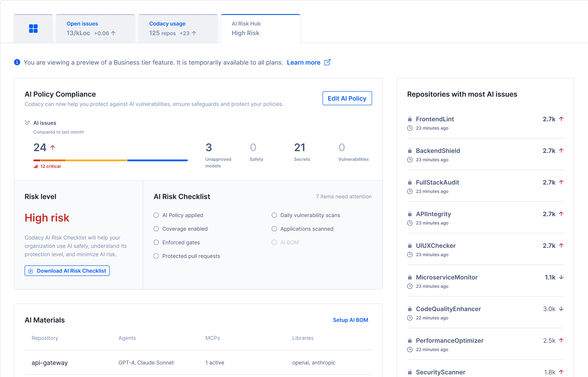Click the red upward arrow next to APIIntegrity
588x377 pixels.
tap(561, 214)
